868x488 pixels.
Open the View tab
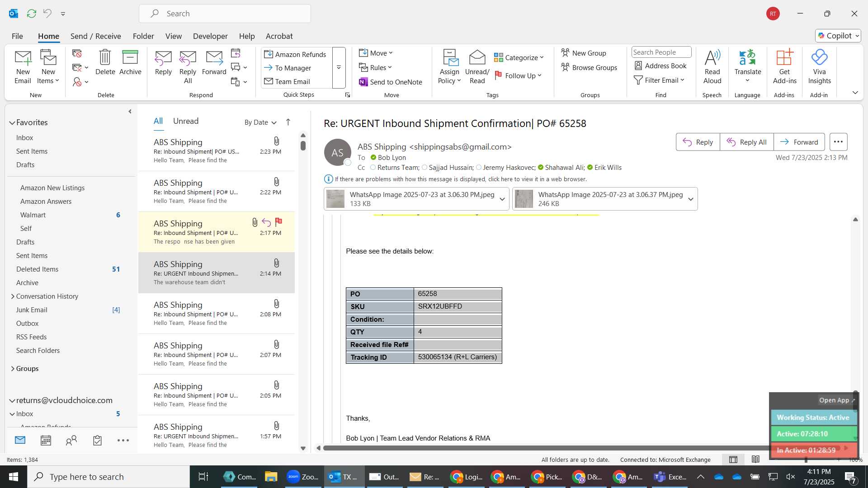point(174,36)
